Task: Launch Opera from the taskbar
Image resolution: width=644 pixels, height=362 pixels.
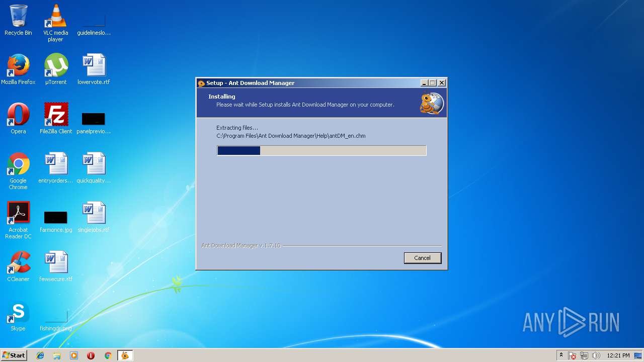Action: pos(91,355)
